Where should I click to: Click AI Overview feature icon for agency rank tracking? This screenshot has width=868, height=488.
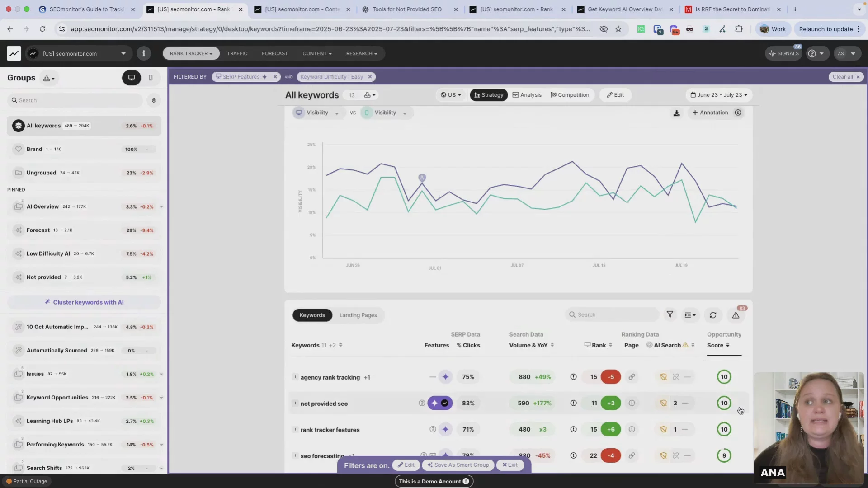[445, 377]
